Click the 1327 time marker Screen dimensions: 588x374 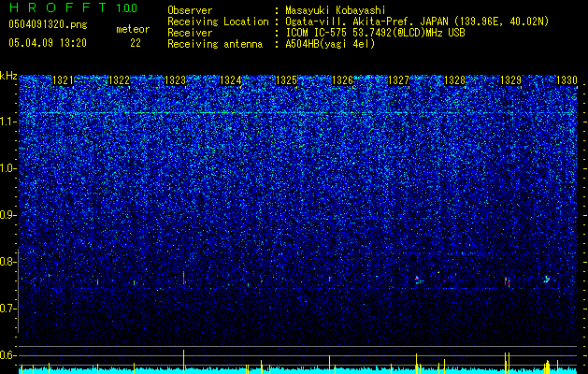[398, 80]
